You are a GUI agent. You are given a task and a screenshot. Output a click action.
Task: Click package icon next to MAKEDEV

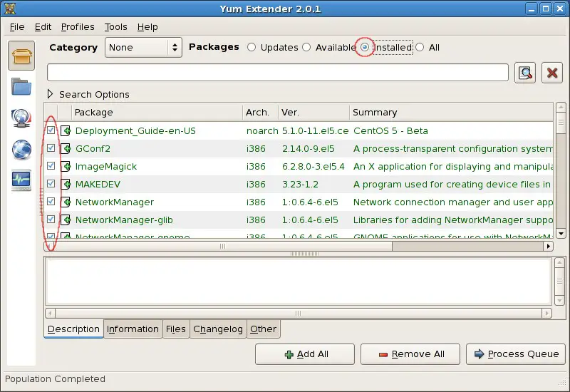click(x=66, y=184)
